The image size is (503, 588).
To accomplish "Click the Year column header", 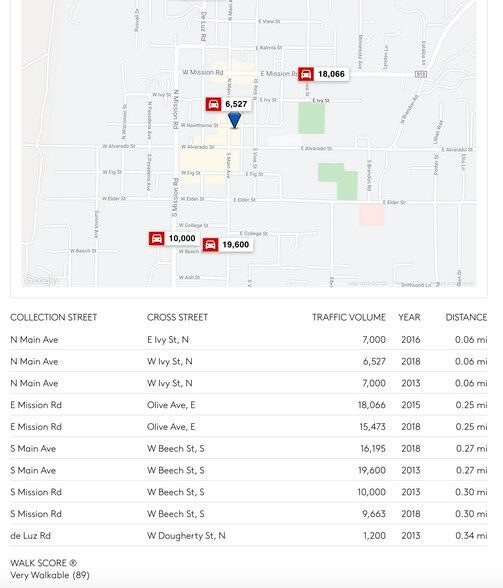I will click(x=409, y=317).
